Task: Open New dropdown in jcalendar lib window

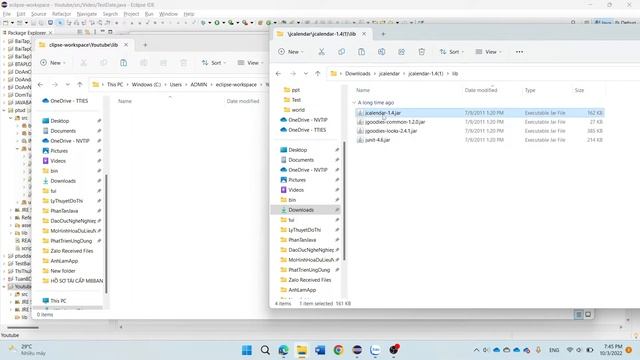Action: 291,52
